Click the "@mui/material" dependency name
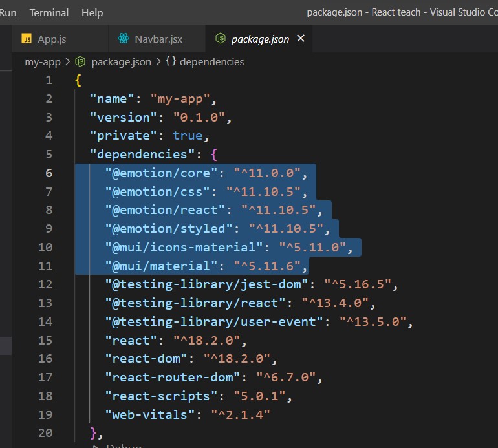Screen dimensions: 498x448 click(161, 266)
